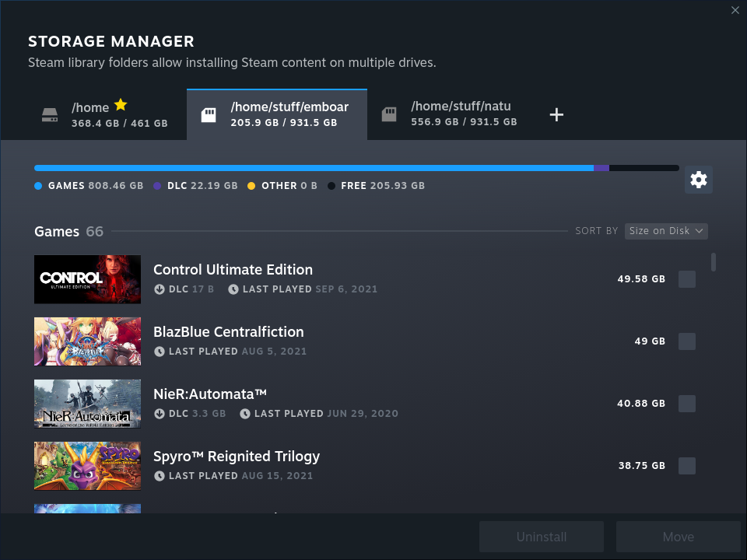Click the NieR:Automata title
The height and width of the screenshot is (560, 747).
pos(210,394)
